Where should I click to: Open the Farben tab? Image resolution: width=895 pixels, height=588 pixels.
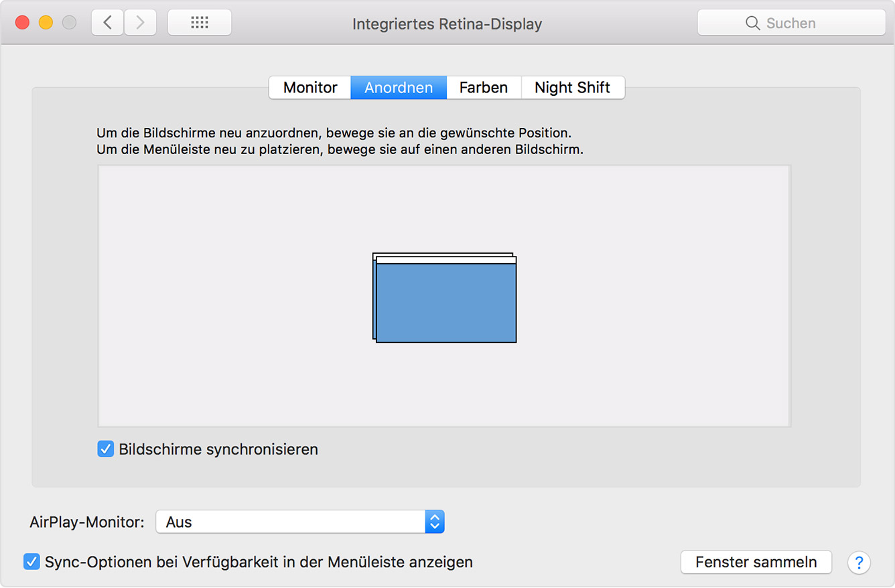[484, 88]
